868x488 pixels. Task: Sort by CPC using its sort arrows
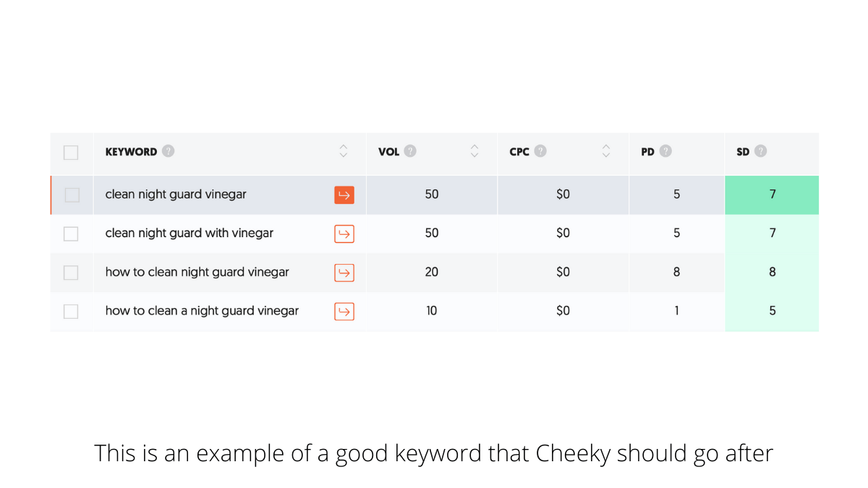[606, 151]
